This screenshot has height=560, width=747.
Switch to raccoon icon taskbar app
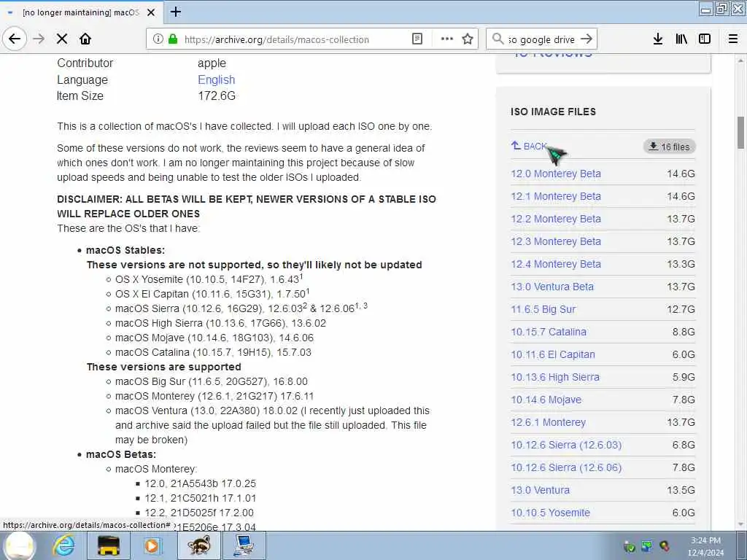(199, 545)
